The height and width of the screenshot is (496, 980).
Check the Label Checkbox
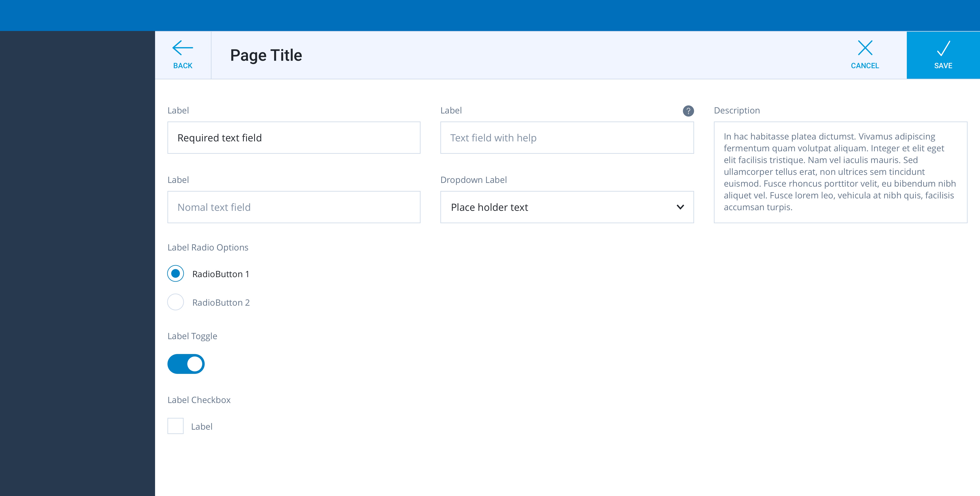175,426
